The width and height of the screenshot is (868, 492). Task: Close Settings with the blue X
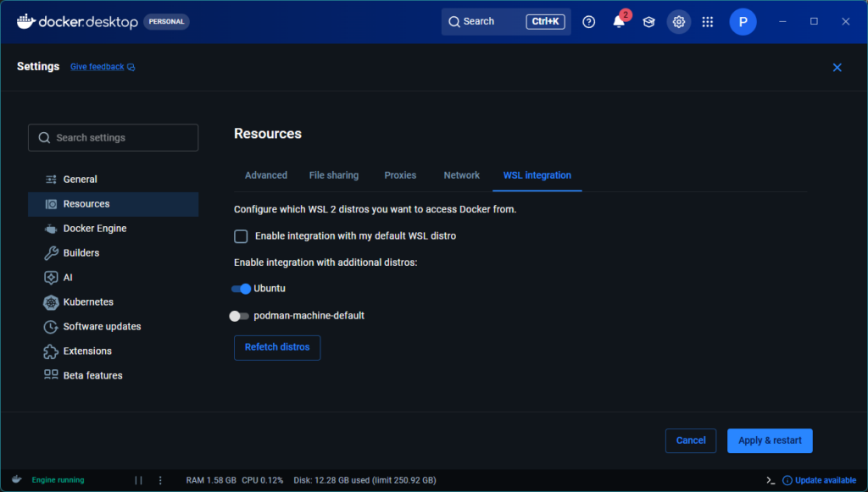pos(837,68)
